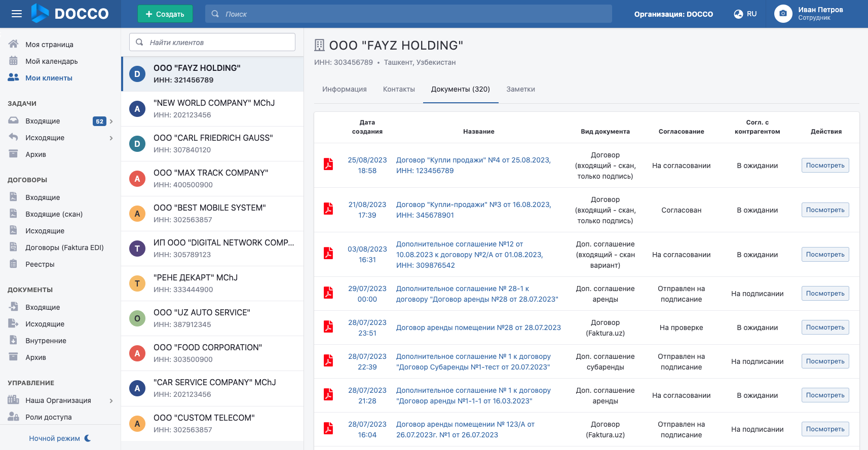Click the Организация: DOCCO label

pyautogui.click(x=673, y=14)
